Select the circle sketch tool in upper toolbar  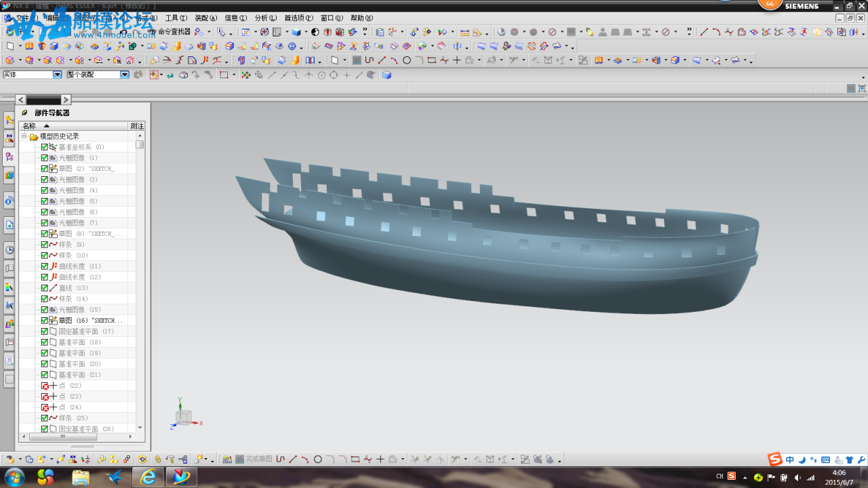(406, 60)
